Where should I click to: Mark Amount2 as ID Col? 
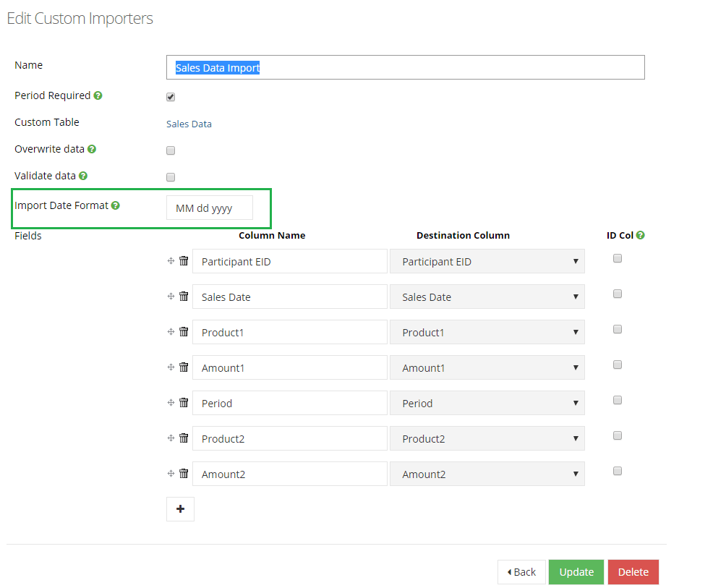click(618, 471)
